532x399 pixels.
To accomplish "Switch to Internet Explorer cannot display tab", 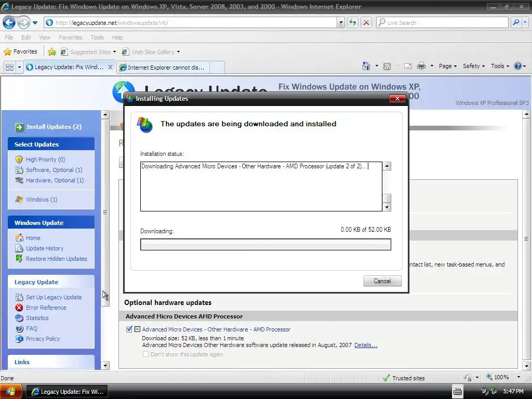I will click(x=162, y=67).
